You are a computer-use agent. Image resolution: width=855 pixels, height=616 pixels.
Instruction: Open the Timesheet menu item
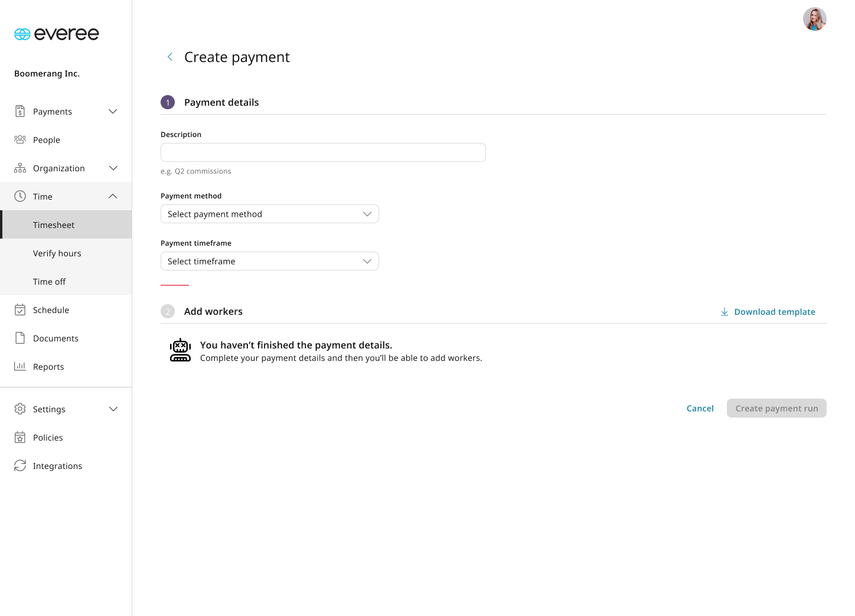pyautogui.click(x=66, y=224)
